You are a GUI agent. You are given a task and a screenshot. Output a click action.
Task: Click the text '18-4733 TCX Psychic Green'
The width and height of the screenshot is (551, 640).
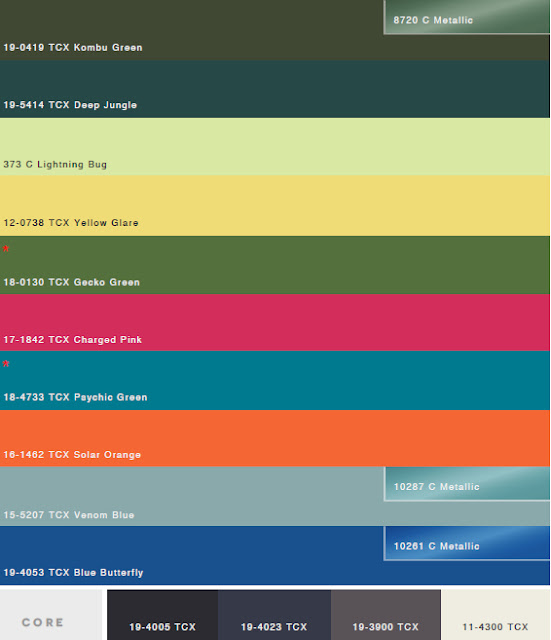(76, 397)
